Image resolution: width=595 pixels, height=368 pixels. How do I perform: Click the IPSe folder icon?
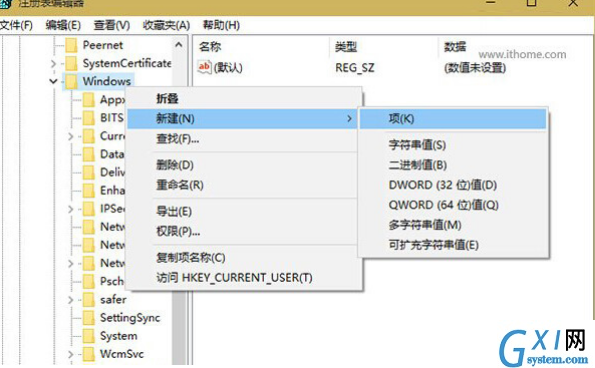(88, 209)
